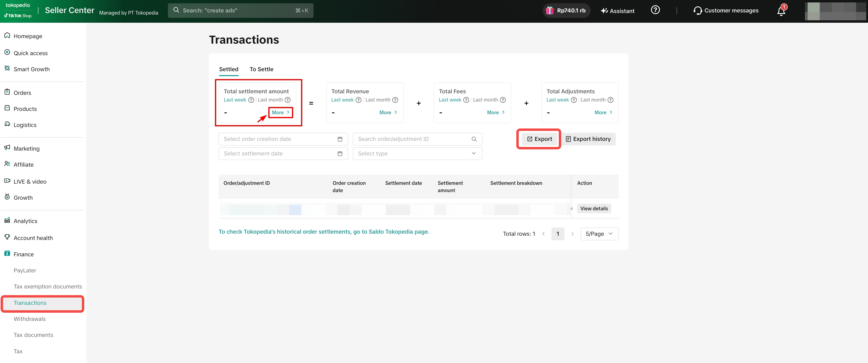Click View details for the transaction row

pos(594,208)
